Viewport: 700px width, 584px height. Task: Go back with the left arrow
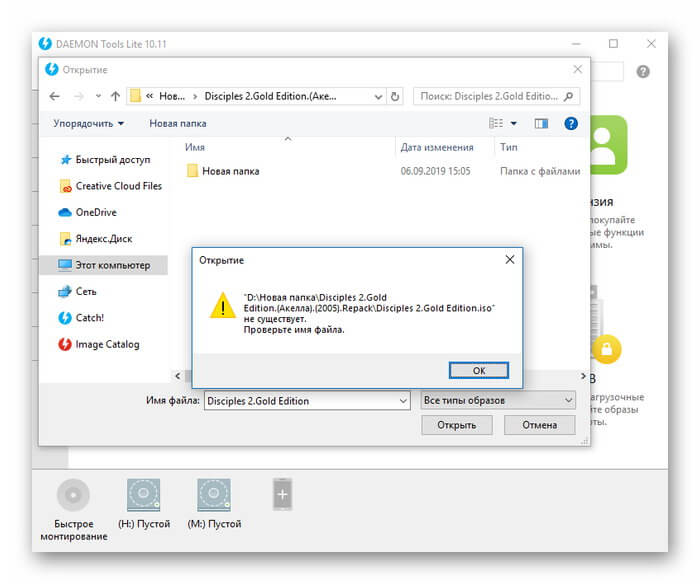pos(54,96)
